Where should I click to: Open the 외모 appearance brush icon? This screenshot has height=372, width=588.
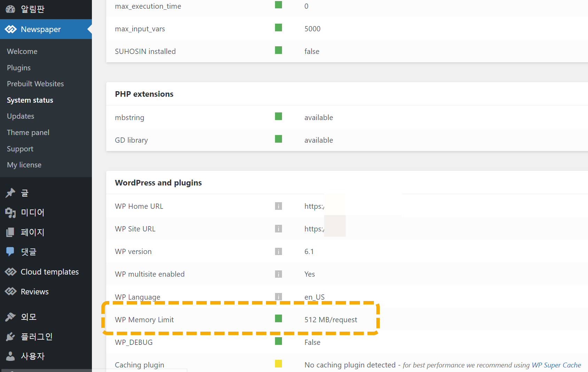point(10,317)
